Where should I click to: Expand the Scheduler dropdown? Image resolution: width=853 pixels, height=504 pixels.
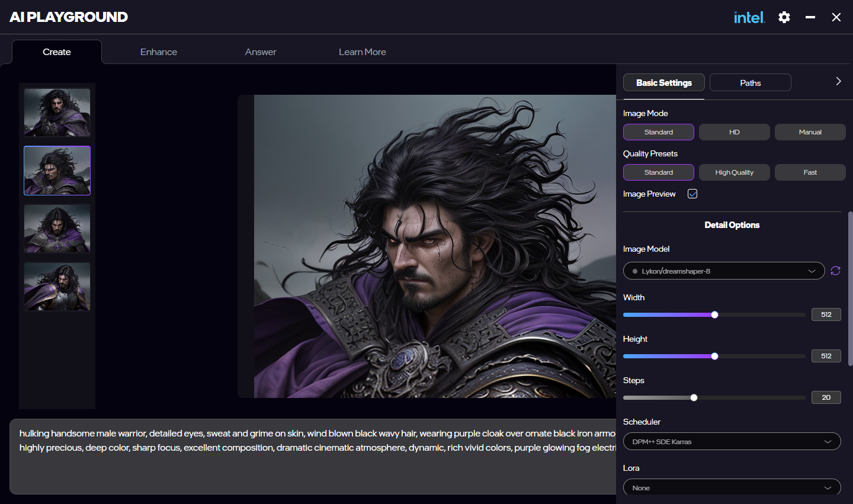click(732, 441)
